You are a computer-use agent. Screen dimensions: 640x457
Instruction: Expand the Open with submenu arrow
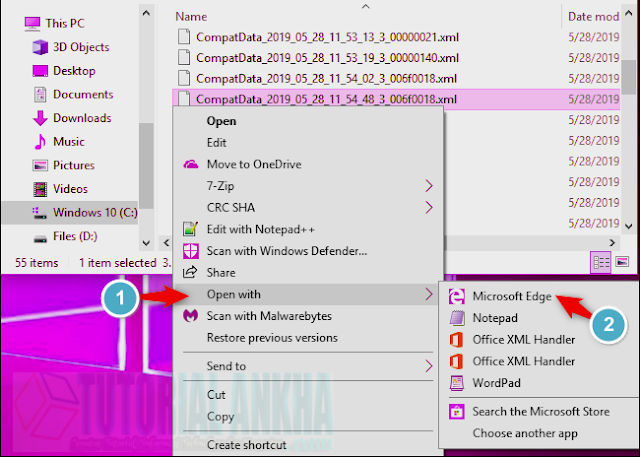(x=429, y=294)
